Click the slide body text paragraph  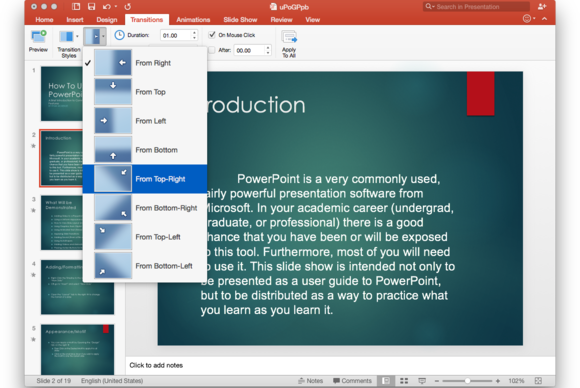tap(328, 244)
